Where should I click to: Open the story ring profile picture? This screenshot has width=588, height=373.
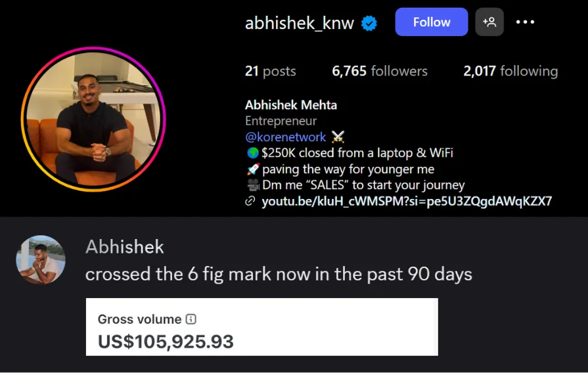(93, 120)
